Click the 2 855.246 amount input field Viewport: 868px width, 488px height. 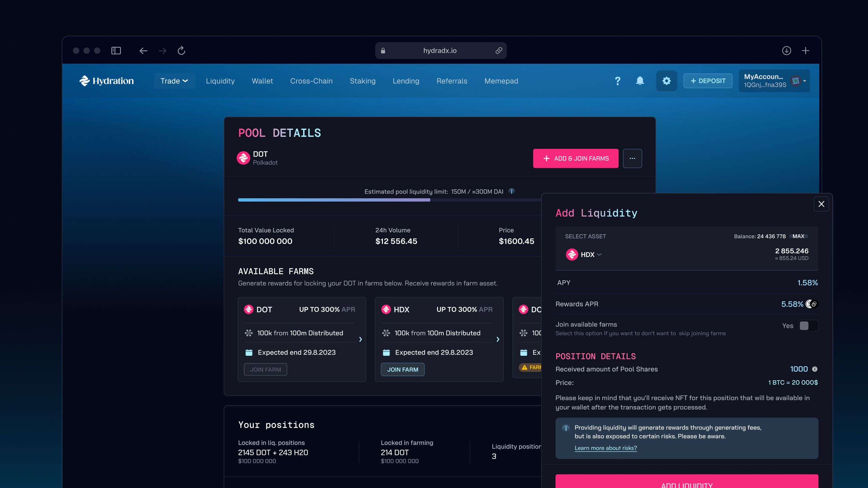tap(791, 251)
